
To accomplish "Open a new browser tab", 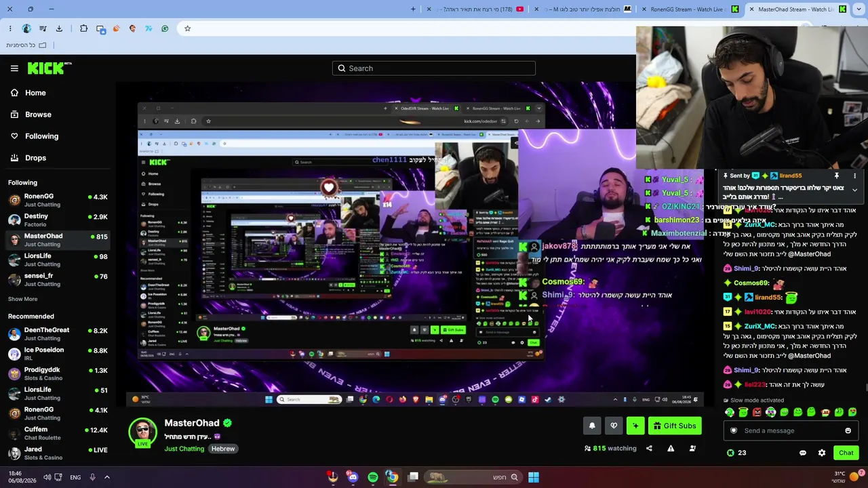I will pos(413,9).
